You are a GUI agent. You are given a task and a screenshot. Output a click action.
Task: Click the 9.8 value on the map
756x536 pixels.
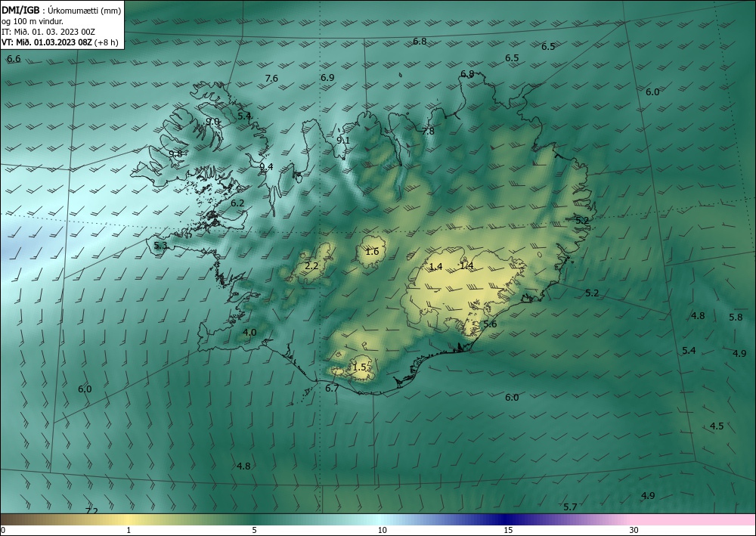coord(175,153)
